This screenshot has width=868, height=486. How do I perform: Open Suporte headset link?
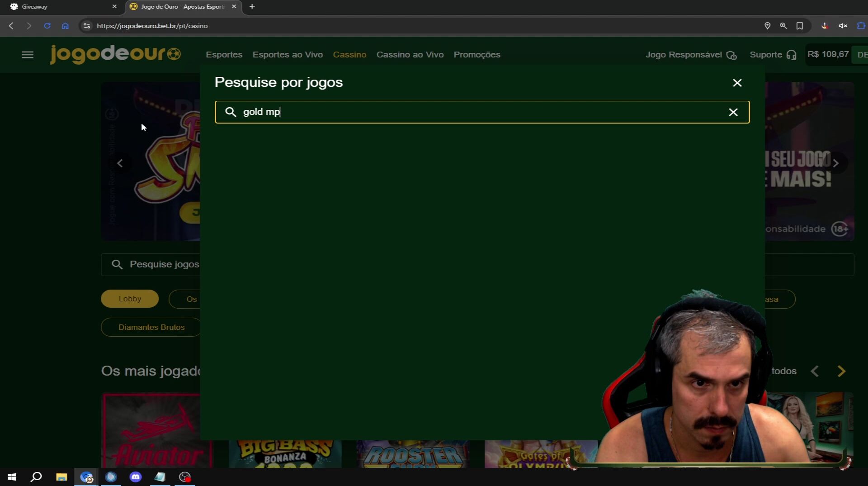tap(773, 55)
